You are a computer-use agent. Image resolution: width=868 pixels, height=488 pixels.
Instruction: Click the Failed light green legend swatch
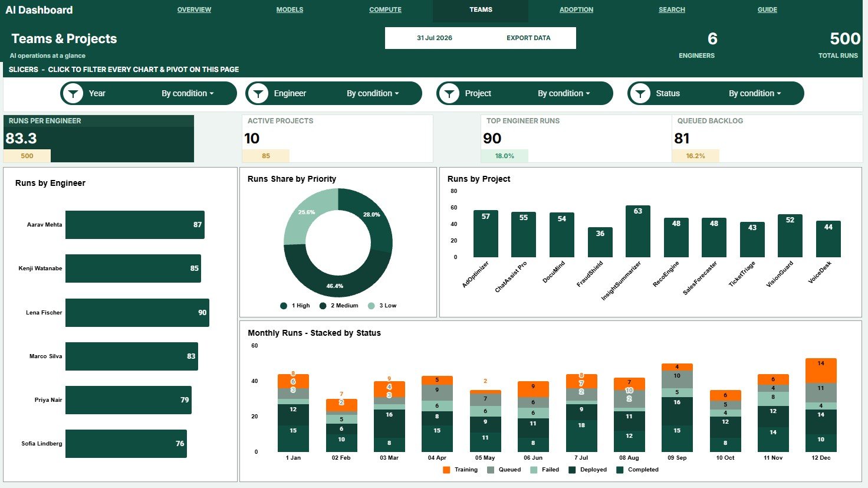534,470
